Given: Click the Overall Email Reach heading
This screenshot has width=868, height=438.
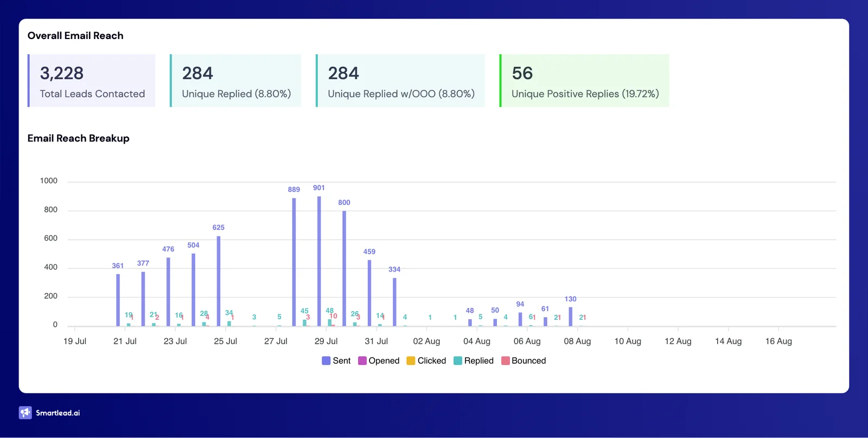Looking at the screenshot, I should tap(75, 36).
